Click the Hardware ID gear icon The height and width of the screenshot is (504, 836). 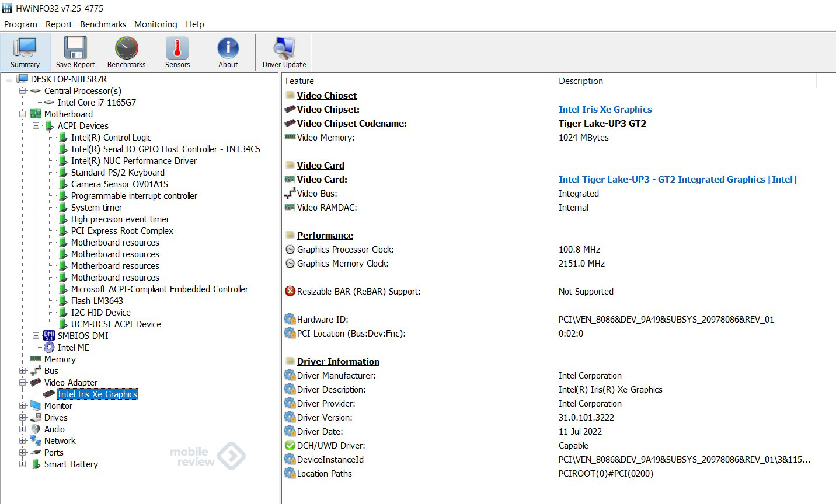click(290, 319)
